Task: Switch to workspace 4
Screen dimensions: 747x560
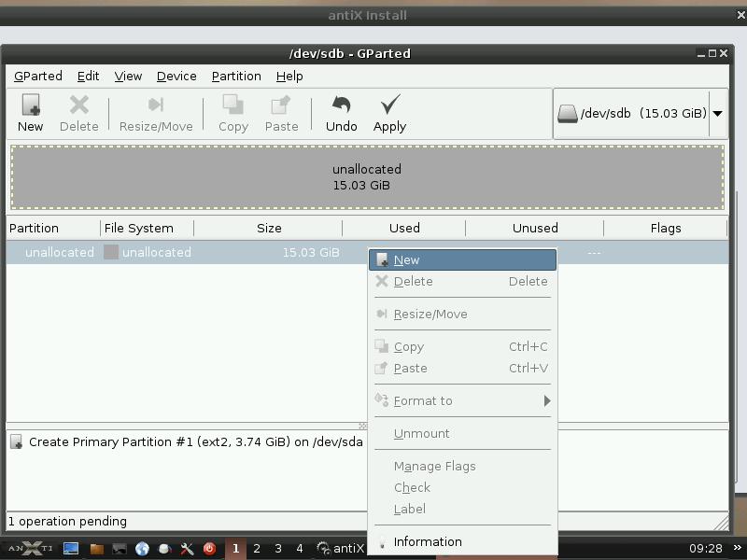Action: (300, 549)
